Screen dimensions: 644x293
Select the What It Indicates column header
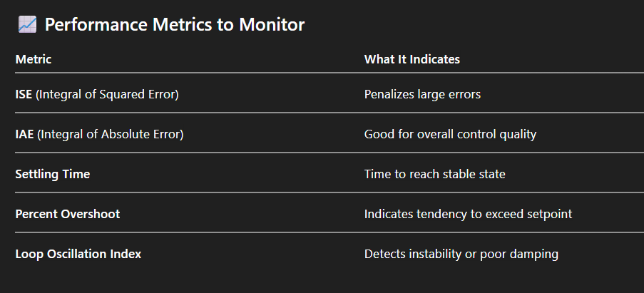[x=412, y=60]
